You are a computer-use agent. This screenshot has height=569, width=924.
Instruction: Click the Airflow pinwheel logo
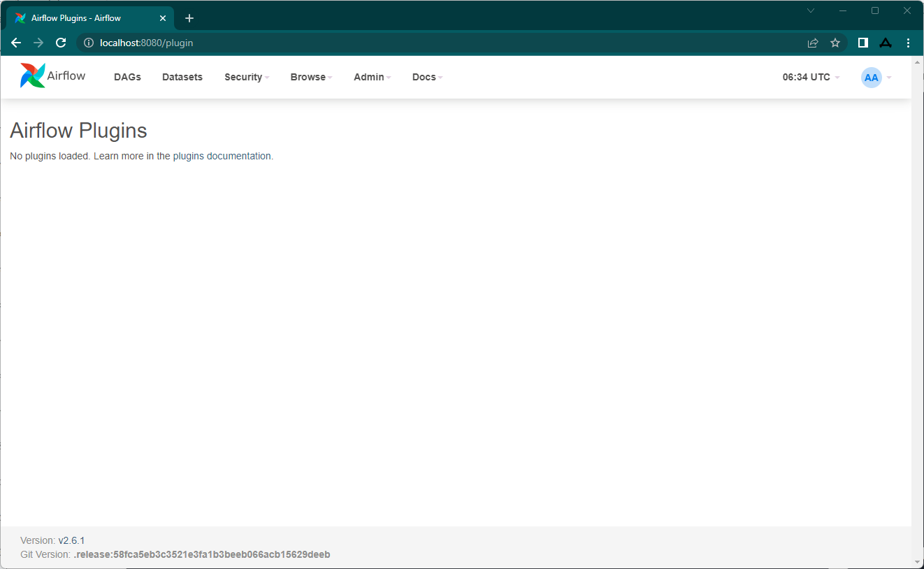[33, 75]
